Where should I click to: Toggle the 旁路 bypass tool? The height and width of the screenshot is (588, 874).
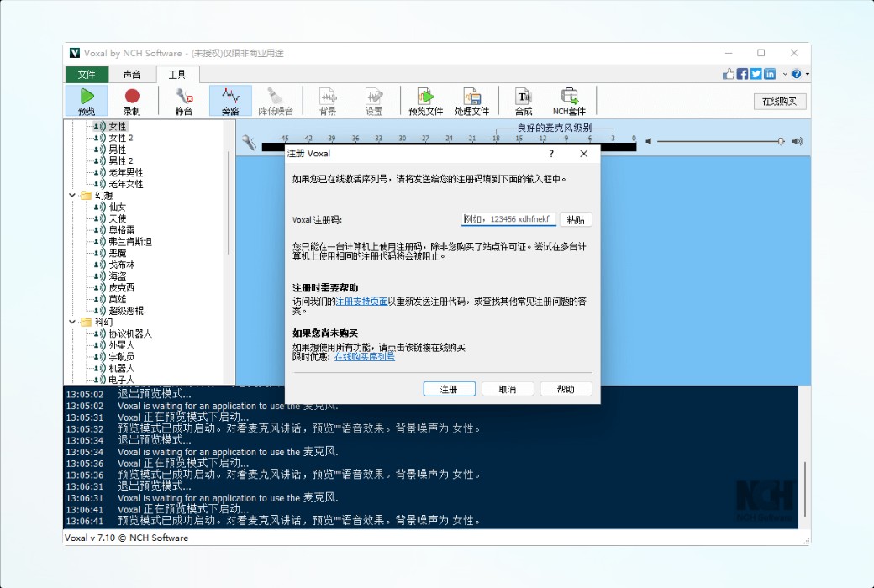pos(230,101)
